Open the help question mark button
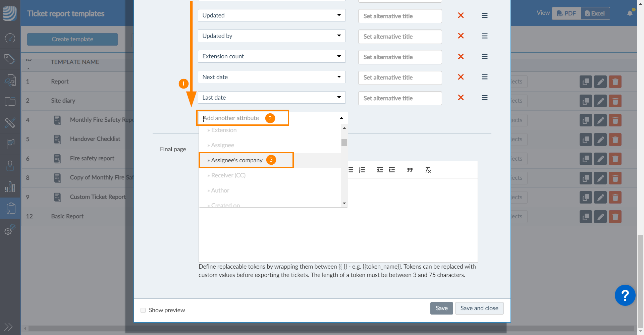644x335 pixels. click(x=625, y=295)
